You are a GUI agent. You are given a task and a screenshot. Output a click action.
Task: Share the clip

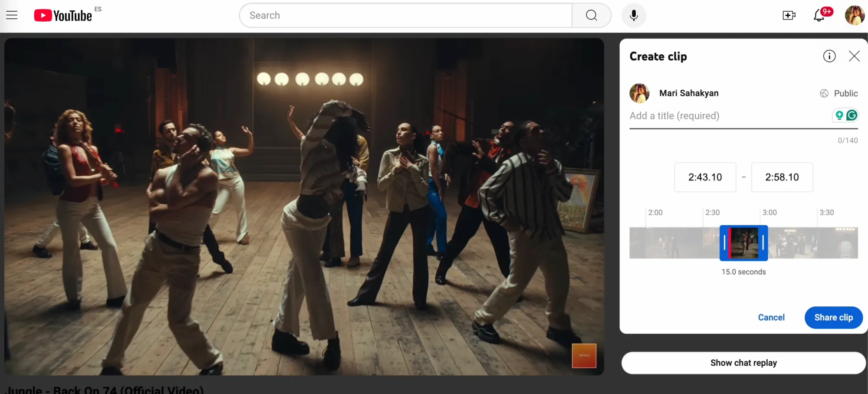[x=833, y=317]
